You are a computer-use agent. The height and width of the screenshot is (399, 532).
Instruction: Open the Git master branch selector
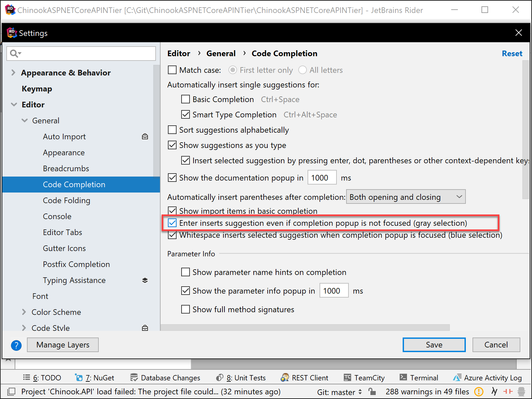(x=339, y=392)
